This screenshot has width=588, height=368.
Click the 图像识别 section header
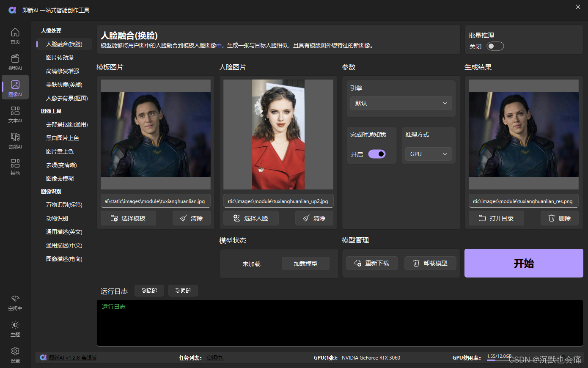51,192
